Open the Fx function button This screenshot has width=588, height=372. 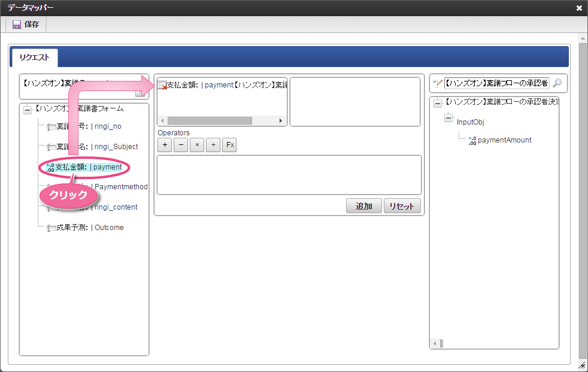pos(229,145)
